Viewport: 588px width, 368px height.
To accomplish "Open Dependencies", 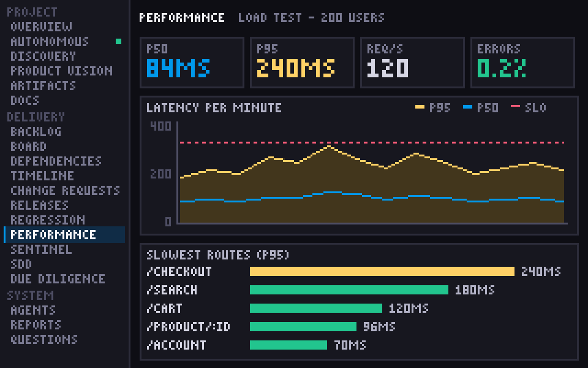I will (56, 161).
